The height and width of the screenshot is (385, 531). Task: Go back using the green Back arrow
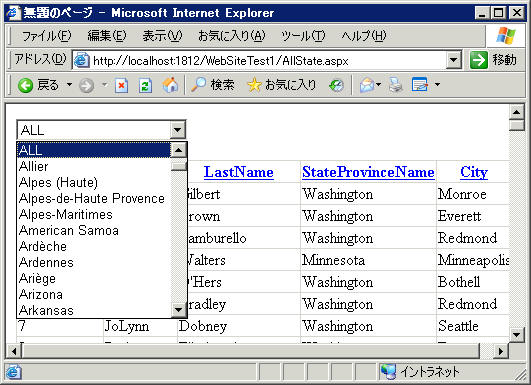pos(38,85)
